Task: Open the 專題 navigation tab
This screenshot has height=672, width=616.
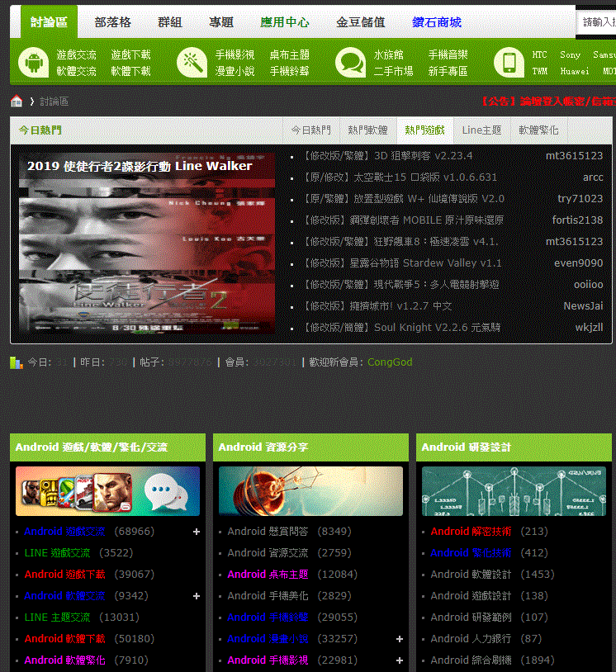Action: click(x=221, y=22)
